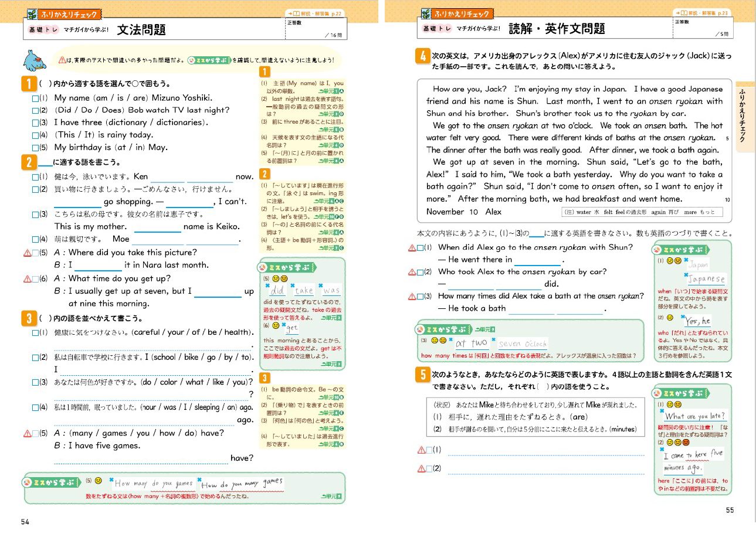Click the ふりかえりチェック banner on the 読解・英作文問題 page

click(457, 14)
